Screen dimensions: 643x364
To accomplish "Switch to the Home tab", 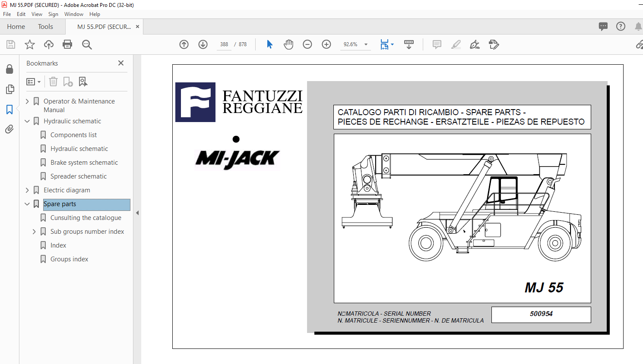I will (x=16, y=27).
